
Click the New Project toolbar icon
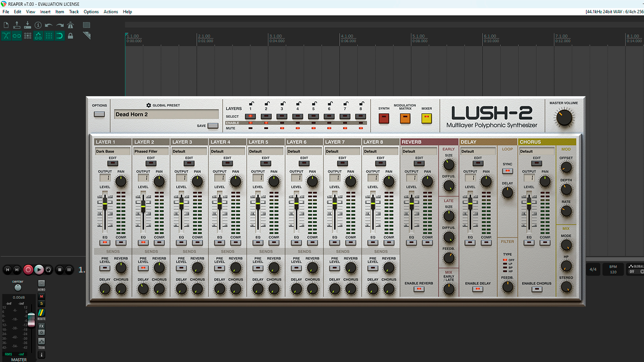coord(6,25)
